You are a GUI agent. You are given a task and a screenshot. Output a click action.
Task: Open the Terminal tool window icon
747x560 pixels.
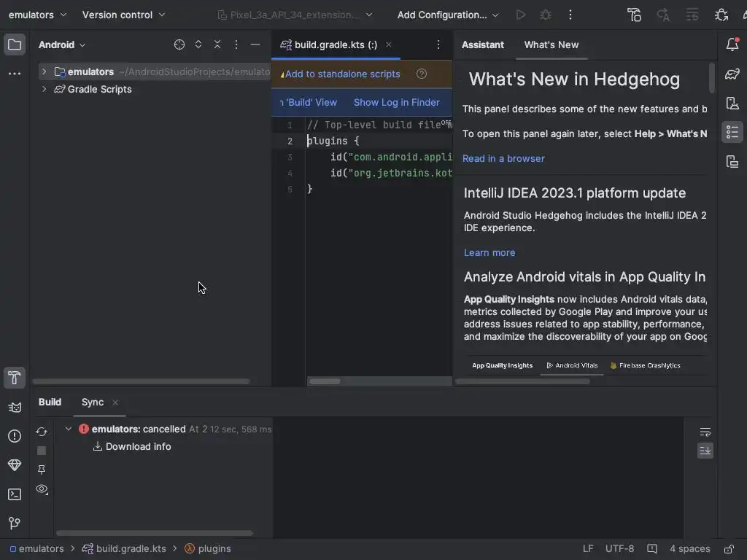pyautogui.click(x=15, y=495)
